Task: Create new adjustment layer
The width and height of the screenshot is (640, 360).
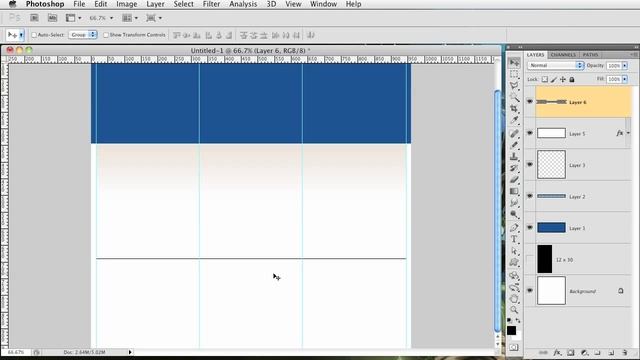Action: coord(584,352)
